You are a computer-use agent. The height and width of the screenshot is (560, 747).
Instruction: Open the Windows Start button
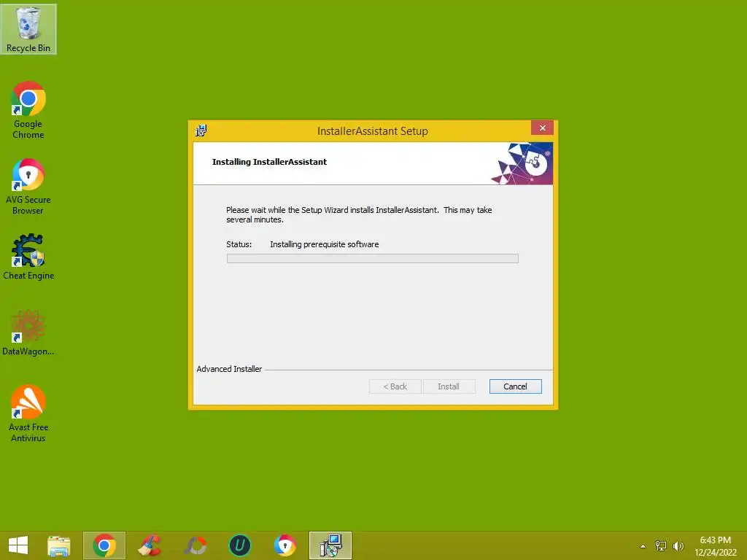[18, 545]
